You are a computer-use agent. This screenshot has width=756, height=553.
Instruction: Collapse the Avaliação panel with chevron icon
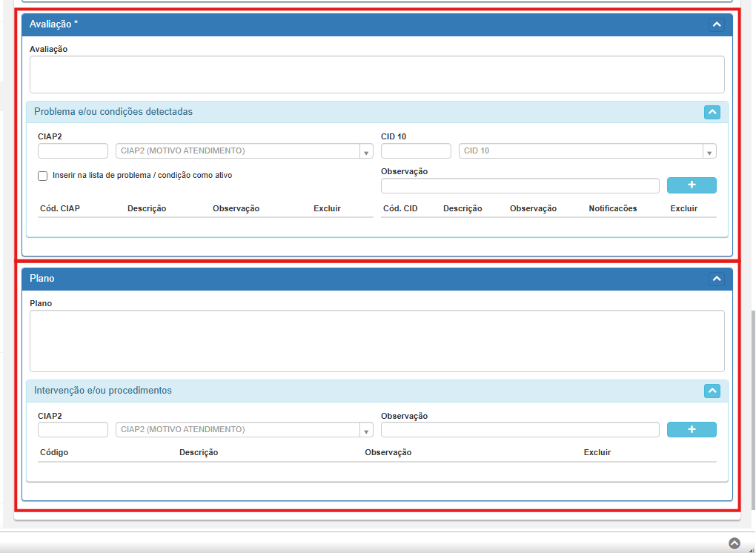click(x=716, y=24)
